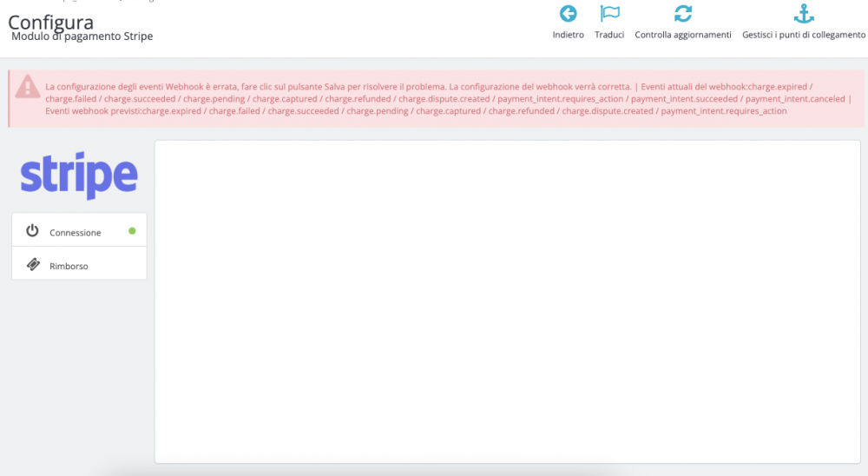Switch to the Rimborso tab
The width and height of the screenshot is (868, 476).
click(79, 263)
